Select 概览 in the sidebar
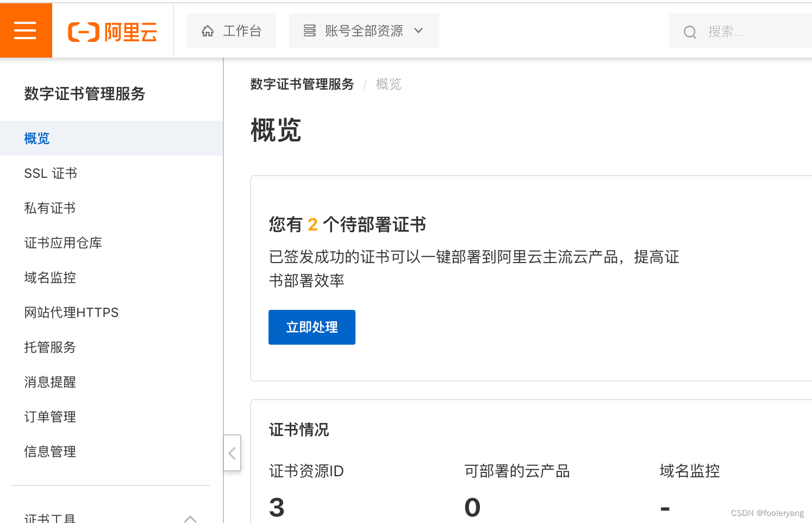This screenshot has width=812, height=523. [37, 138]
